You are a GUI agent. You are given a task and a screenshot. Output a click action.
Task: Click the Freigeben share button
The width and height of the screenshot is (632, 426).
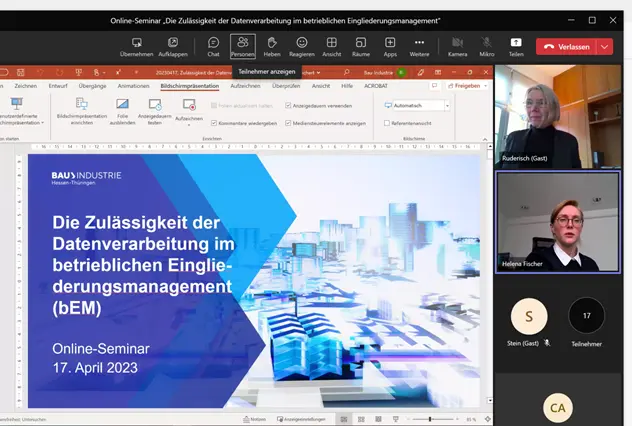click(468, 86)
